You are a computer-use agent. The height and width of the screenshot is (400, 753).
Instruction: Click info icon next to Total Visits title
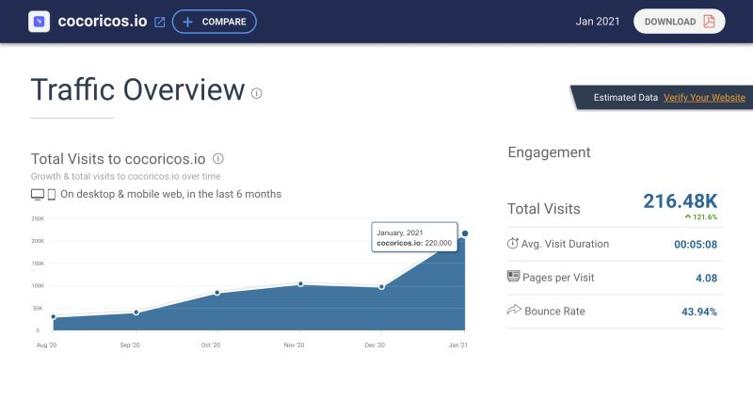point(218,158)
